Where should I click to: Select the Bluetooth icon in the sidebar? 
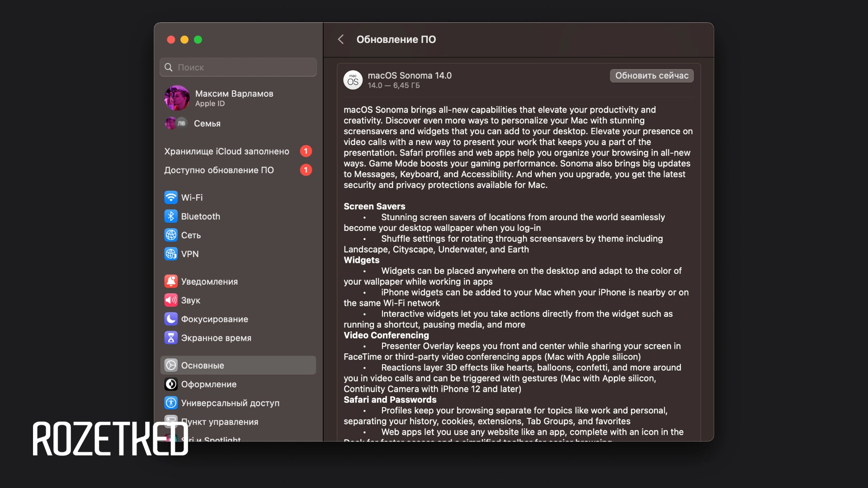tap(170, 216)
